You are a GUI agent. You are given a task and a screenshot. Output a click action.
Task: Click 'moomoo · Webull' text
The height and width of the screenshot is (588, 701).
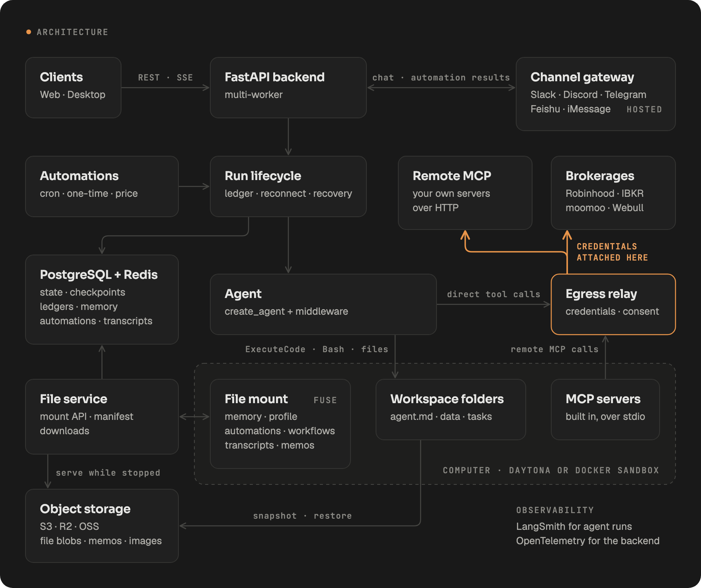(605, 208)
